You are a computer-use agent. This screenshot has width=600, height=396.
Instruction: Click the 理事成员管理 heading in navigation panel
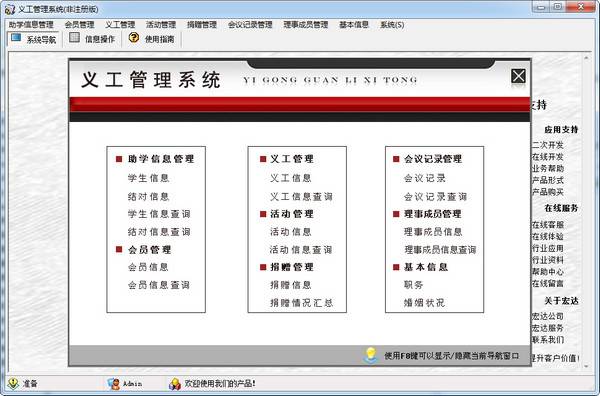(433, 214)
